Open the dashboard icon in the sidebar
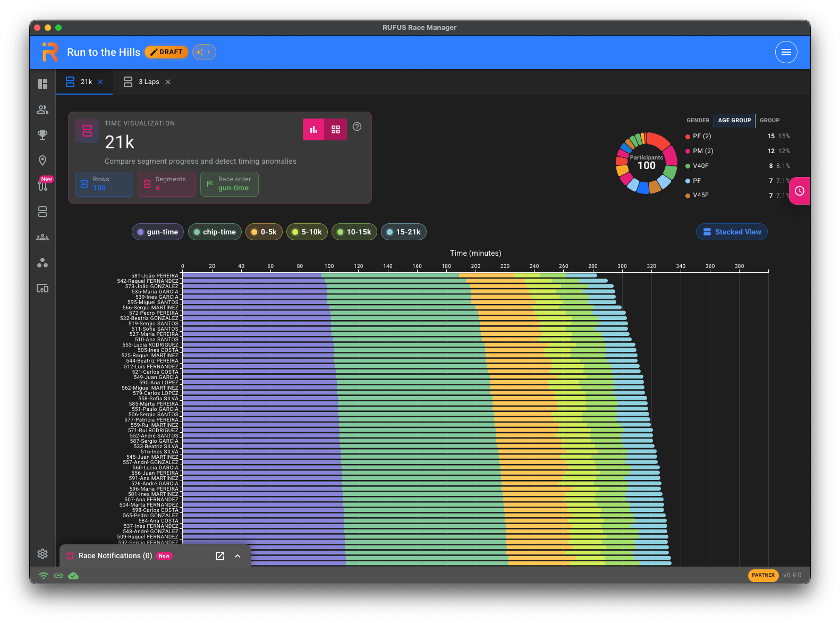Screen dimensions: 840x623 pos(43,84)
